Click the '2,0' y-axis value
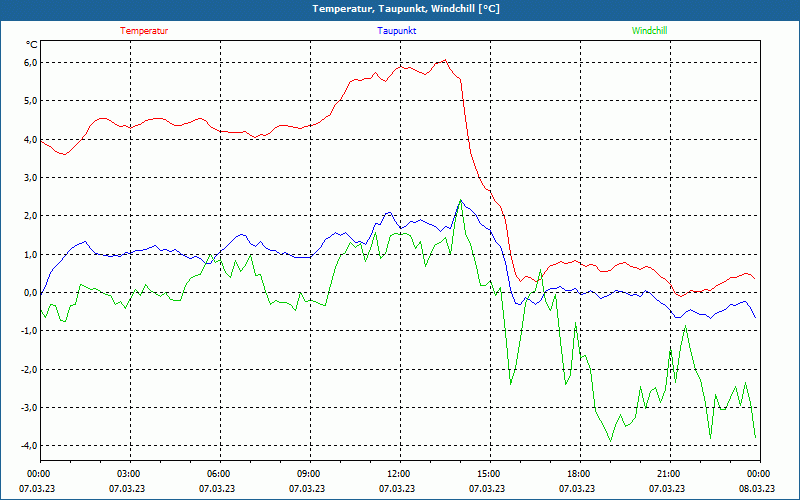 coord(31,216)
